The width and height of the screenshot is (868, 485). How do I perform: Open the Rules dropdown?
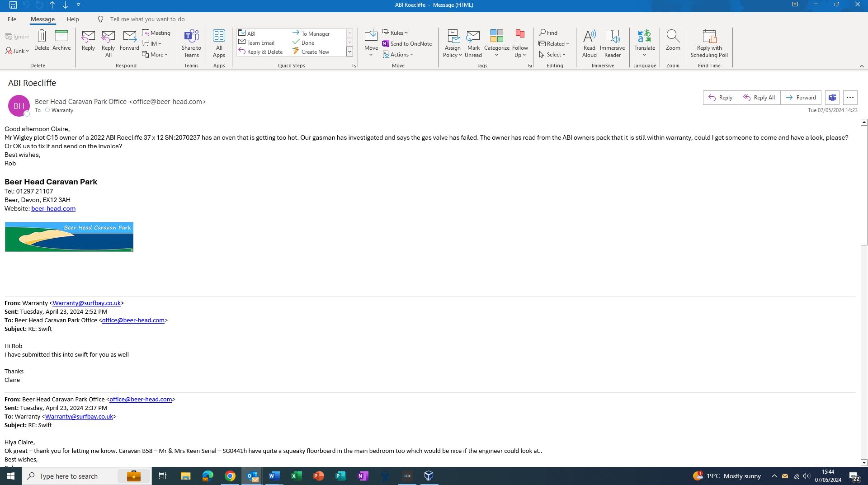395,33
